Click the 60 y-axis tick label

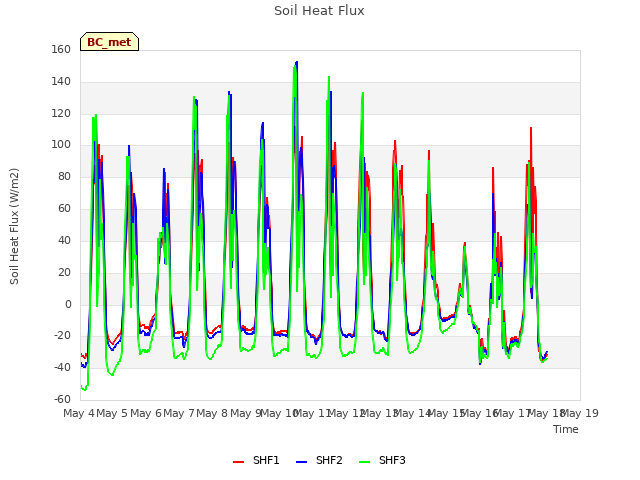click(x=64, y=209)
